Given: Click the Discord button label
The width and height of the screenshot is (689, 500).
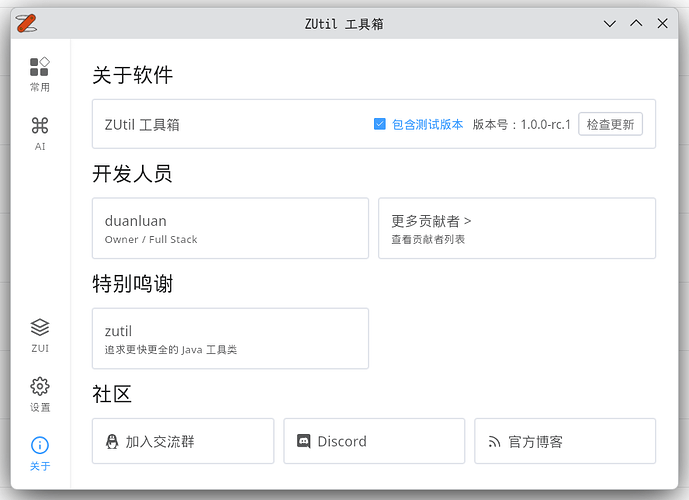Looking at the screenshot, I should 342,441.
